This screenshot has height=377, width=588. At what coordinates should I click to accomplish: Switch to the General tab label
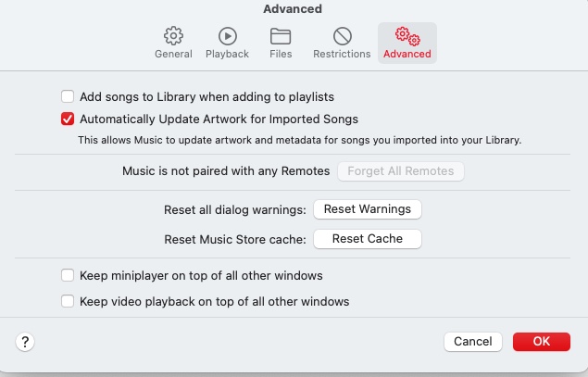click(x=173, y=54)
